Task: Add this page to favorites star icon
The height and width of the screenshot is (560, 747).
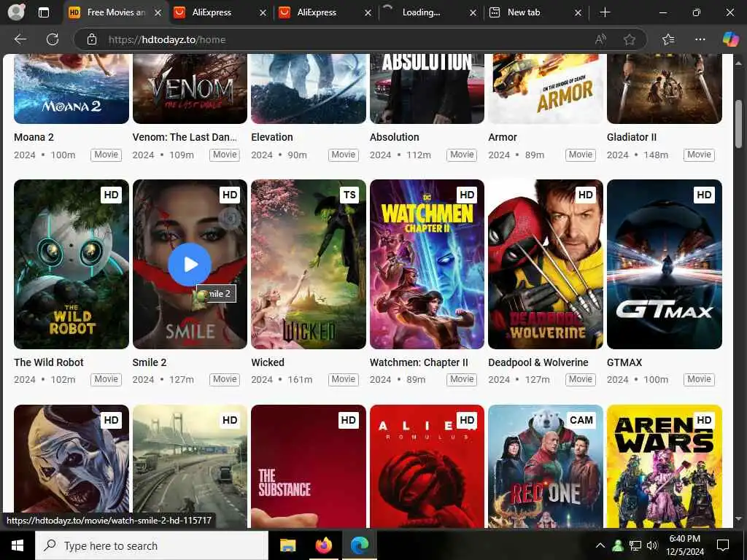Action: click(630, 39)
